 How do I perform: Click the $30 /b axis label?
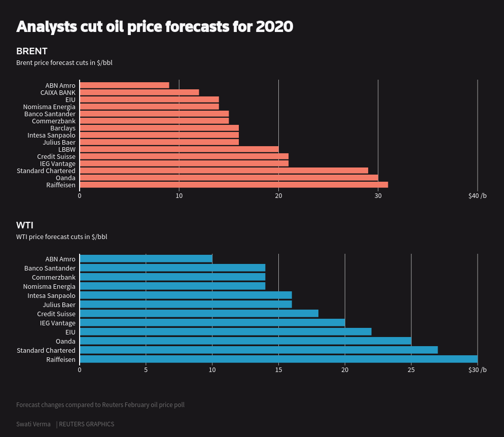[x=477, y=370]
